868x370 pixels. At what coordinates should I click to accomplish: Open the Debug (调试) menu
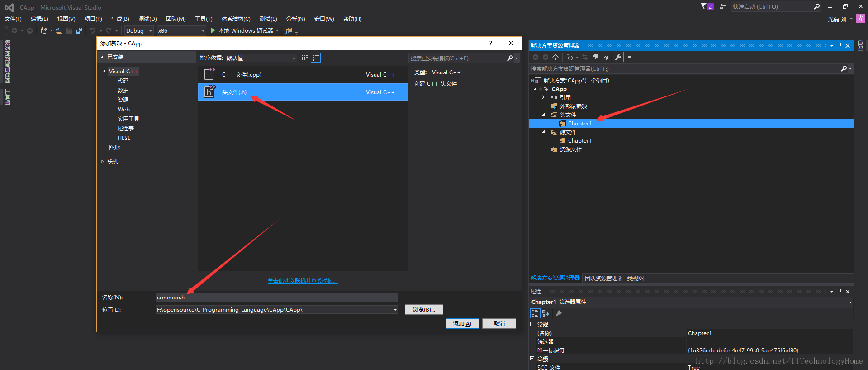pos(147,19)
